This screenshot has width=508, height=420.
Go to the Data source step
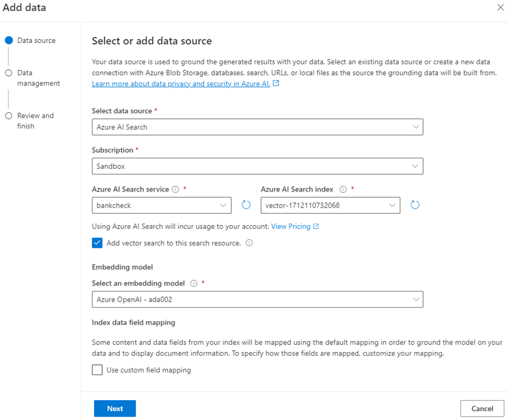click(30, 40)
